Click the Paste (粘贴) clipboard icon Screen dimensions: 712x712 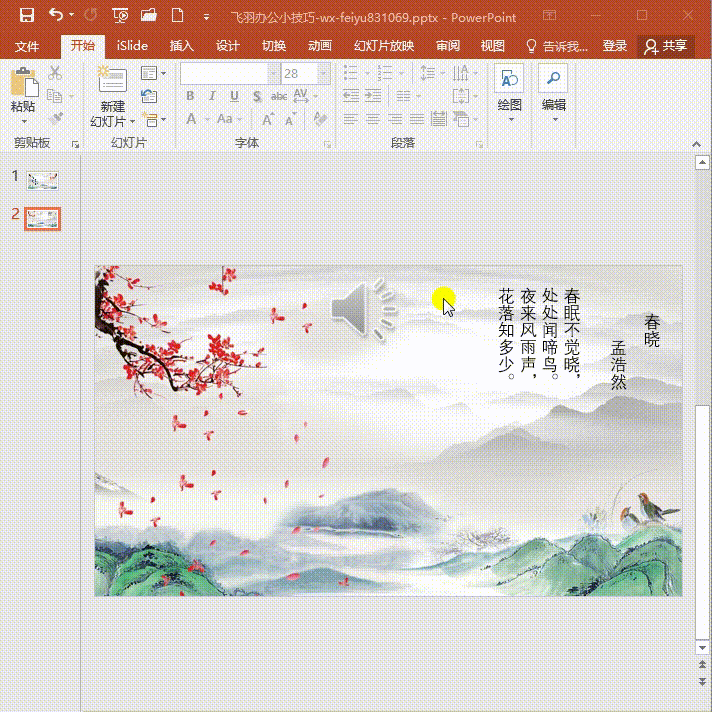coord(22,83)
